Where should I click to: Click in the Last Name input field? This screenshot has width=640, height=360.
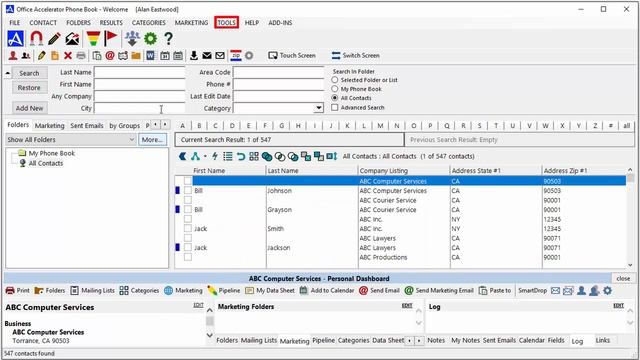(x=140, y=72)
